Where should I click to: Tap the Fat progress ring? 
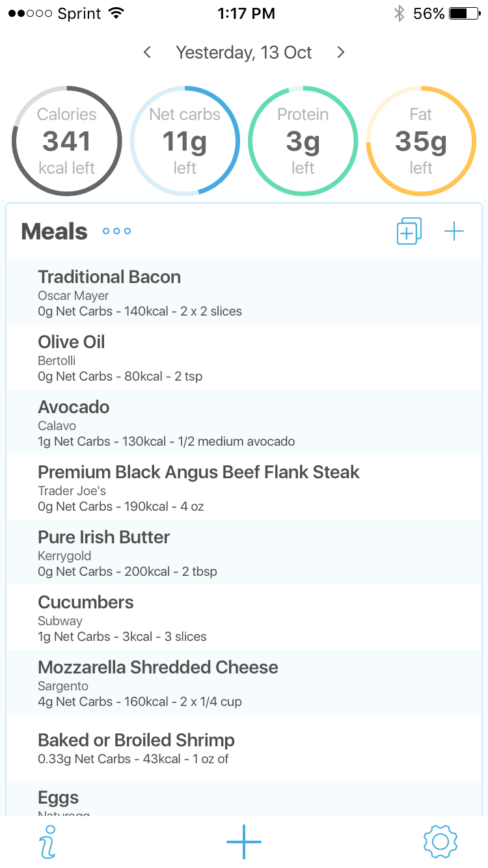(421, 141)
